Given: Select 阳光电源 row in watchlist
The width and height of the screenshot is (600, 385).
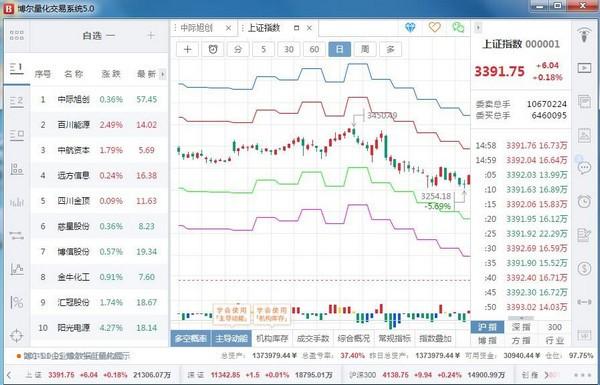Looking at the screenshot, I should (x=99, y=328).
